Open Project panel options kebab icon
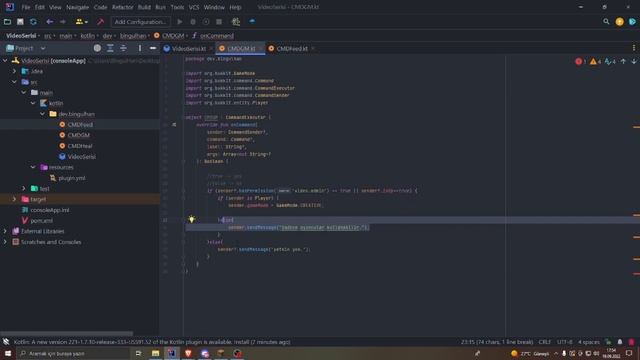Viewport: 640px width, 360px height. [140, 48]
